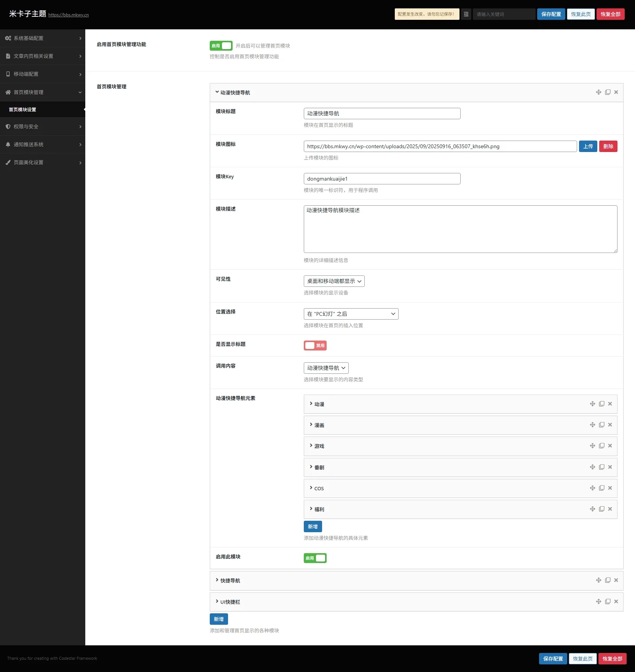Open 页面美化设置 sidebar menu

click(x=43, y=162)
